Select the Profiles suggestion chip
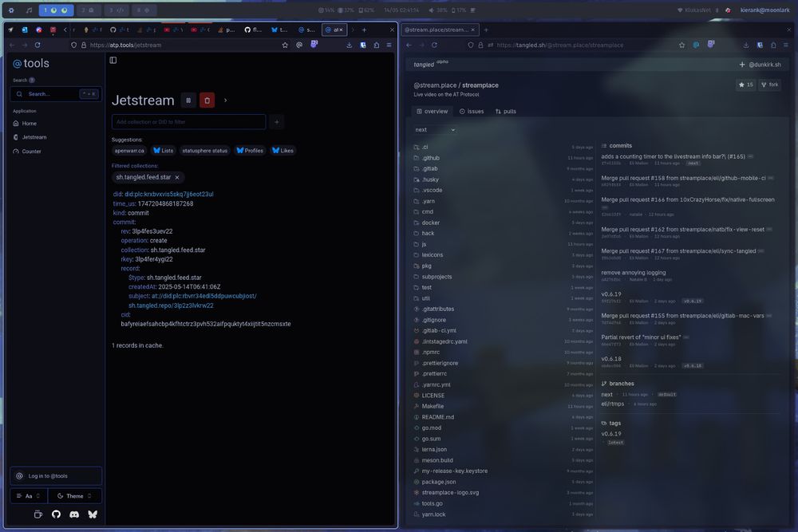The height and width of the screenshot is (532, 798). pyautogui.click(x=250, y=151)
